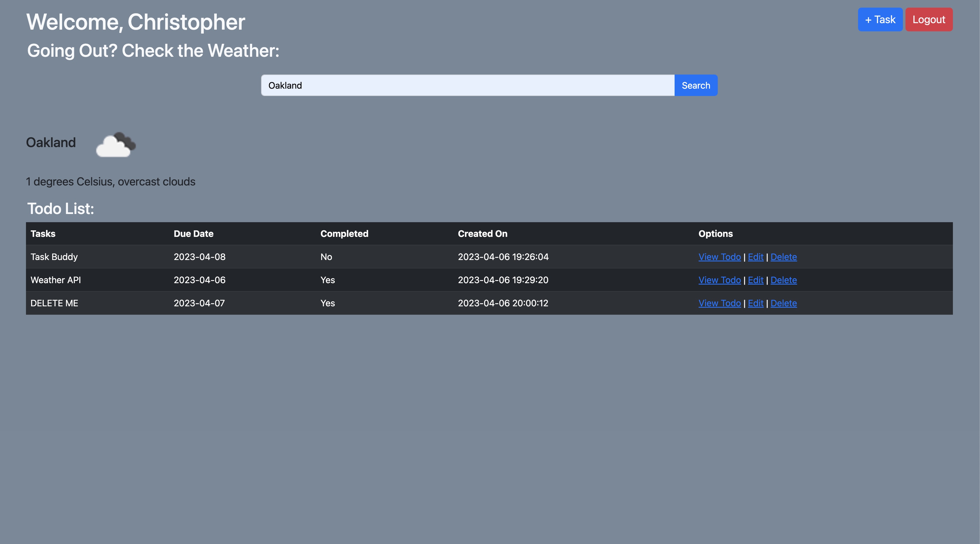
Task: Click the Completed column header
Action: (x=344, y=233)
